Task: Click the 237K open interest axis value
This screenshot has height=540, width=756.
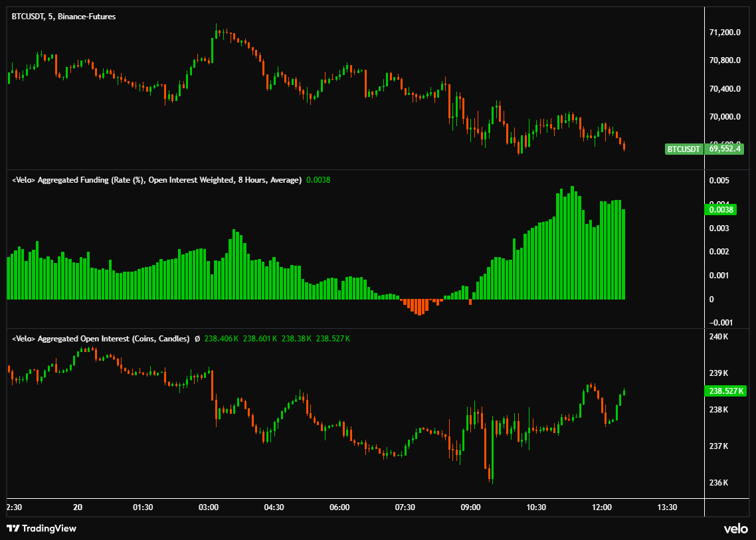Action: (x=718, y=446)
